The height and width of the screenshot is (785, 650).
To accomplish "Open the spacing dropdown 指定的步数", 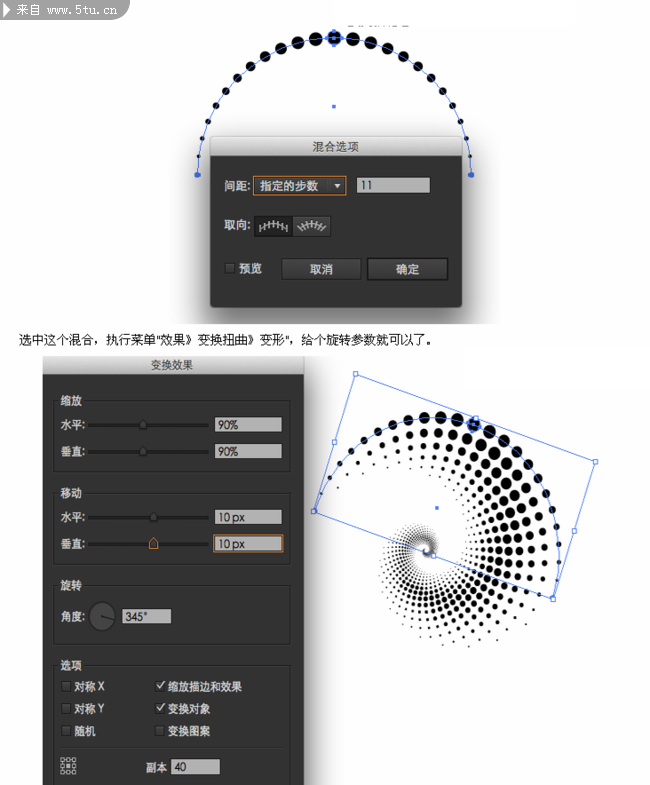I will pos(299,186).
